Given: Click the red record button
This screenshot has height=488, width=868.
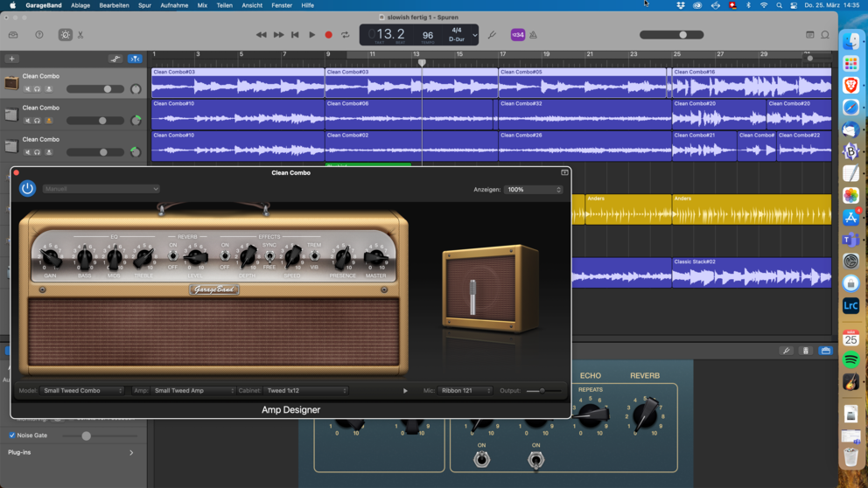Looking at the screenshot, I should [x=328, y=35].
